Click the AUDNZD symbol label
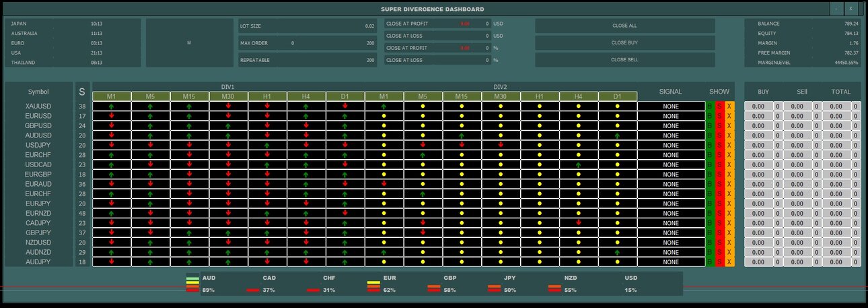Image resolution: width=868 pixels, height=308 pixels. (x=38, y=252)
